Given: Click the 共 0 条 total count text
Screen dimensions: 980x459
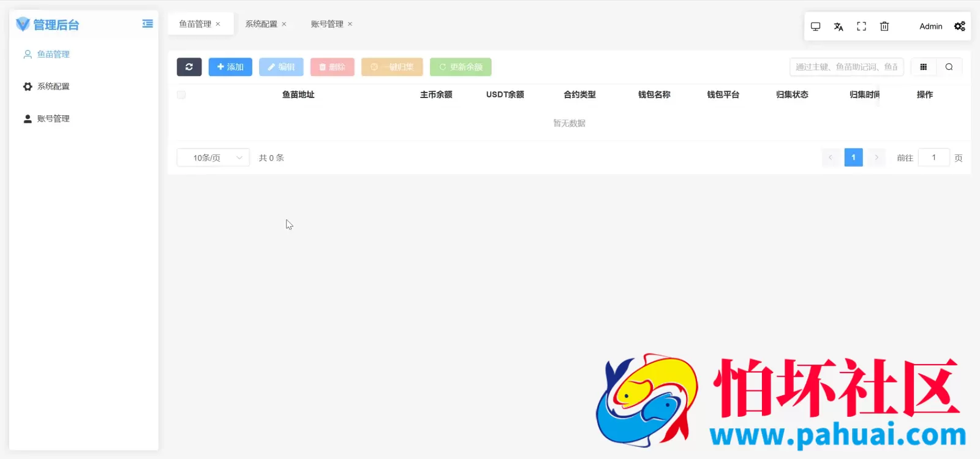Looking at the screenshot, I should [x=271, y=157].
